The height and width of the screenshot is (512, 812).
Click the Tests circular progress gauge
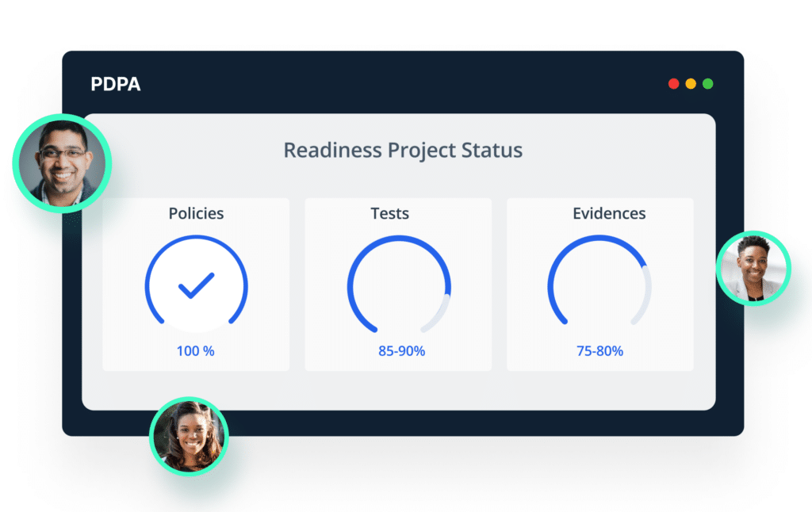[x=399, y=285]
